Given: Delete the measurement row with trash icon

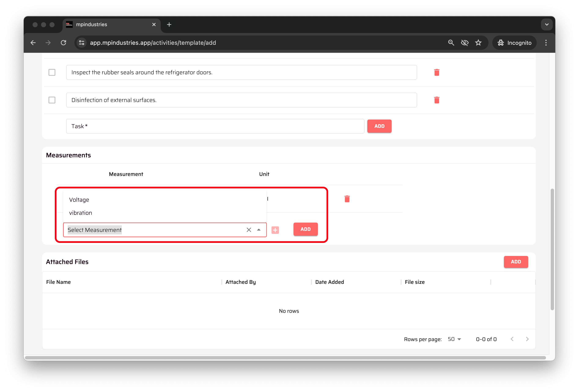Looking at the screenshot, I should (347, 199).
